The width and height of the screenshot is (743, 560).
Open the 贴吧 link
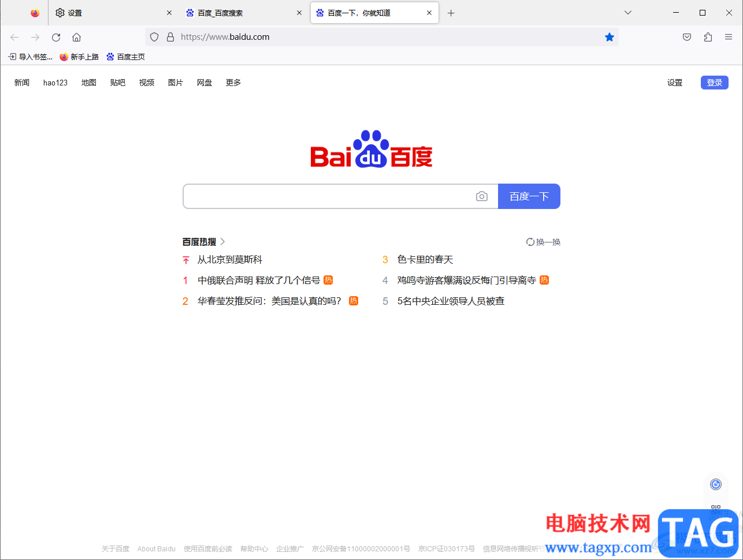coord(118,83)
